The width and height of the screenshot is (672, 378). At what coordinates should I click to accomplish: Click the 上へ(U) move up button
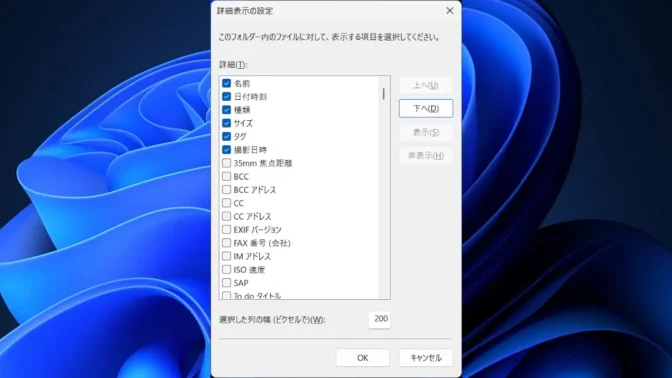tap(426, 85)
